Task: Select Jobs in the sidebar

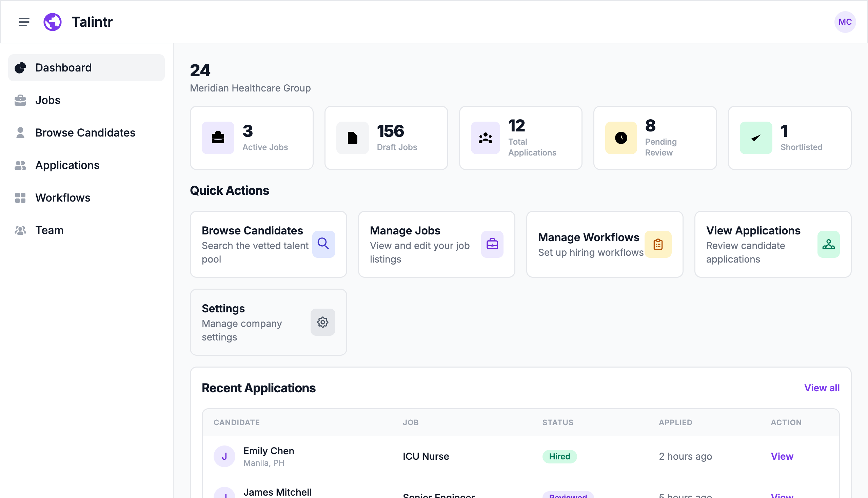Action: (48, 100)
